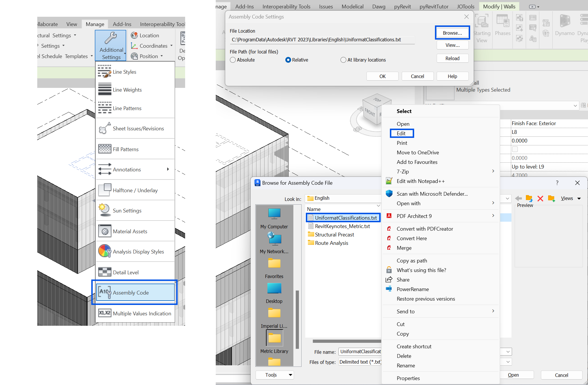Click the Location globe icon
588x385 pixels.
pos(134,35)
